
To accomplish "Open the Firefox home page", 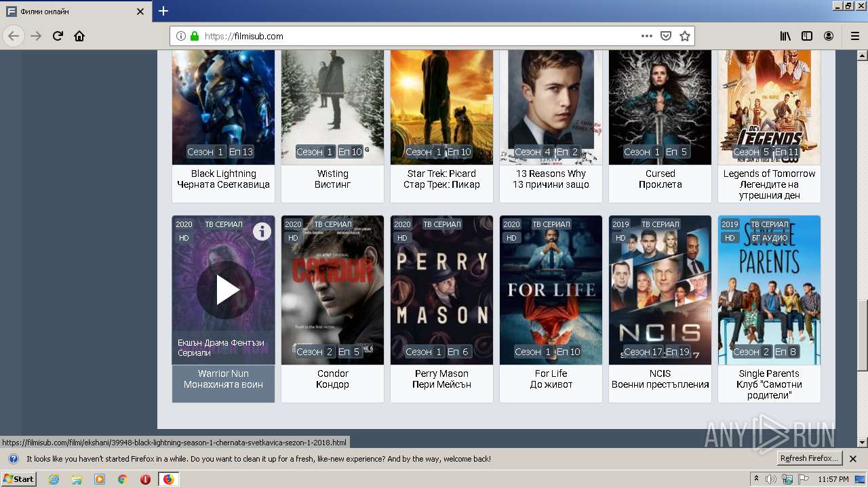I will pos(79,36).
